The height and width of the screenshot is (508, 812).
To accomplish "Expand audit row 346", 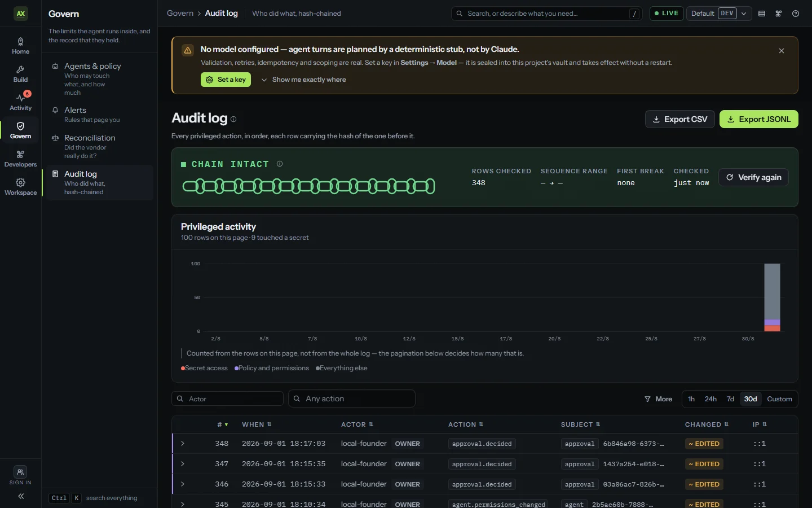I will pyautogui.click(x=183, y=484).
